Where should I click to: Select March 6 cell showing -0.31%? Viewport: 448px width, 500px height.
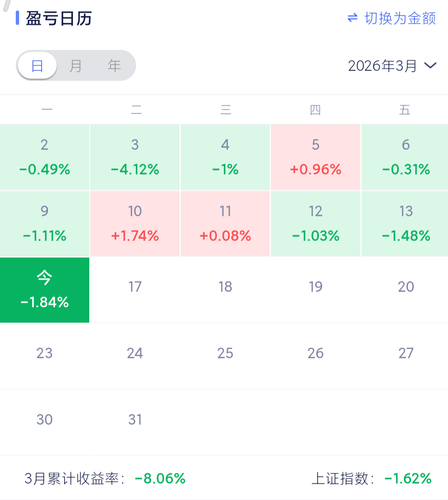405,157
